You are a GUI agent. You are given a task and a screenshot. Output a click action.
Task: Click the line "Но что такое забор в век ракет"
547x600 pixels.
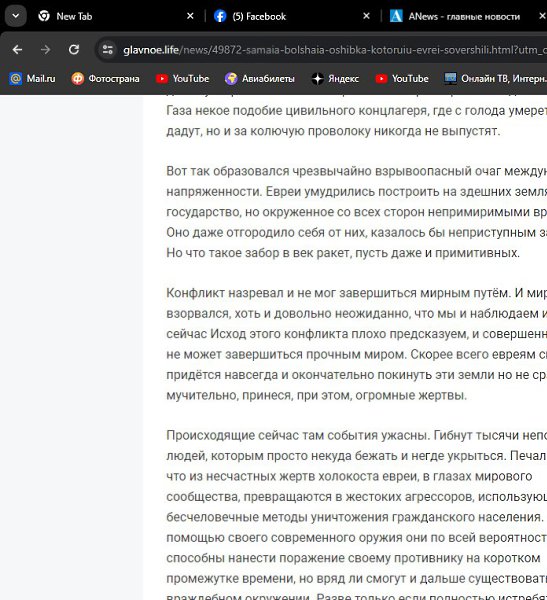coord(343,253)
